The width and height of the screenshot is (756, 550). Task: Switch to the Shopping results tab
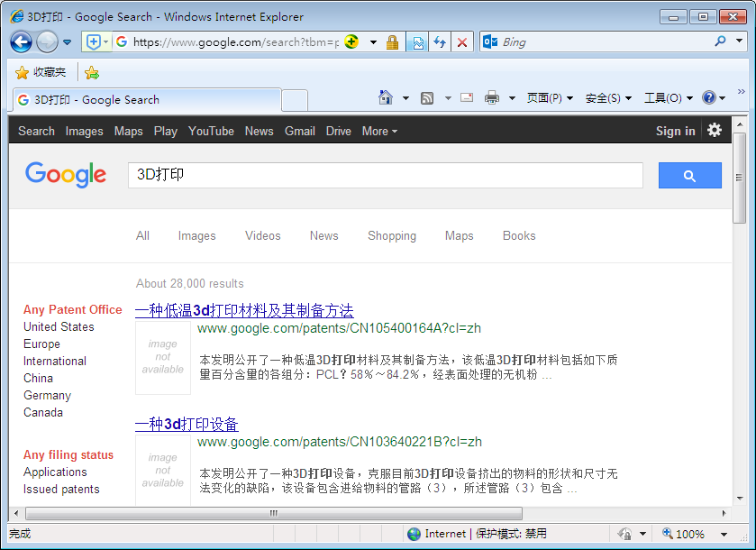[392, 236]
